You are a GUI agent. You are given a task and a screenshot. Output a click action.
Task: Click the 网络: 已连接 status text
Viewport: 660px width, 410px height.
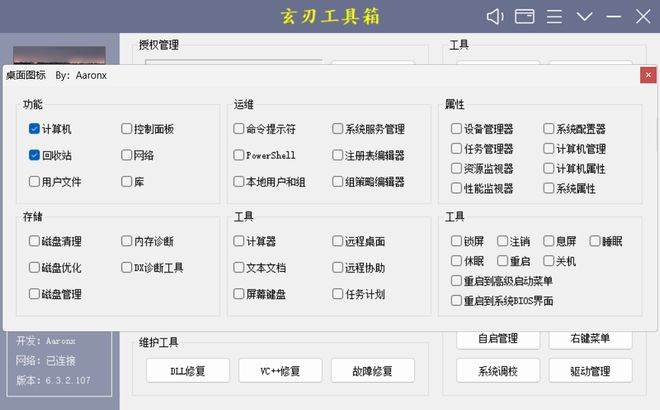click(45, 360)
